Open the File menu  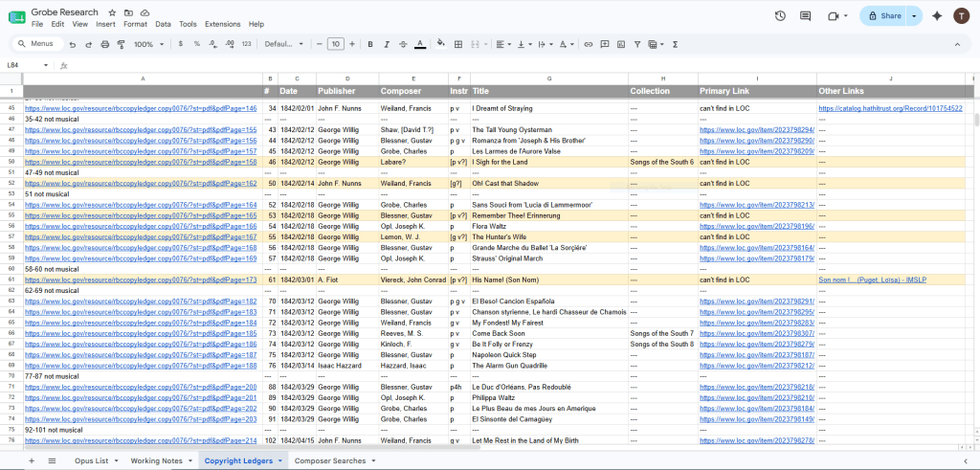(37, 24)
